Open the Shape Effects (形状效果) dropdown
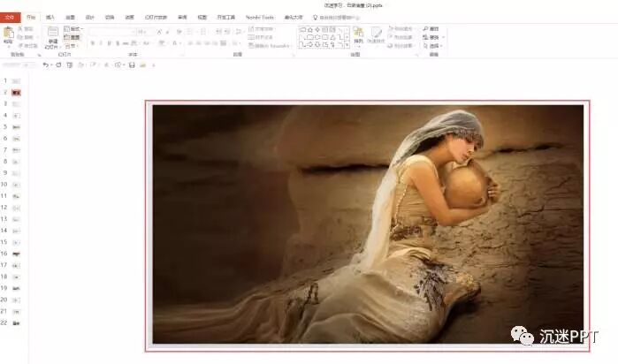 (401, 46)
